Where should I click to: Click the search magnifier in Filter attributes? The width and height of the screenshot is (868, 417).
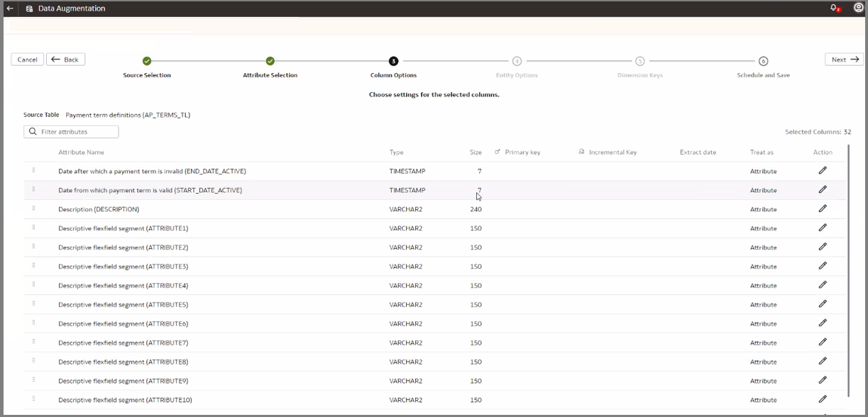pyautogui.click(x=33, y=132)
